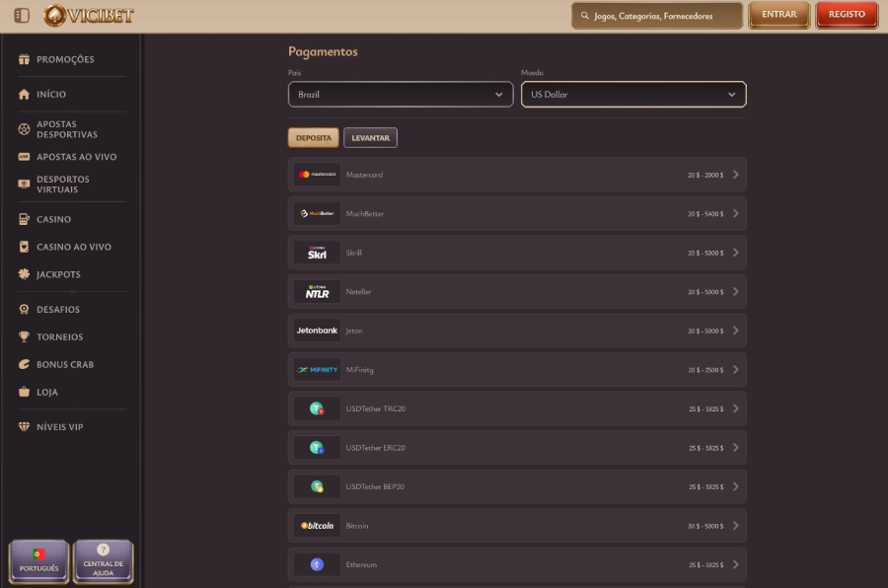The width and height of the screenshot is (888, 588).
Task: Open the Vicibet logo home link
Action: pos(89,16)
